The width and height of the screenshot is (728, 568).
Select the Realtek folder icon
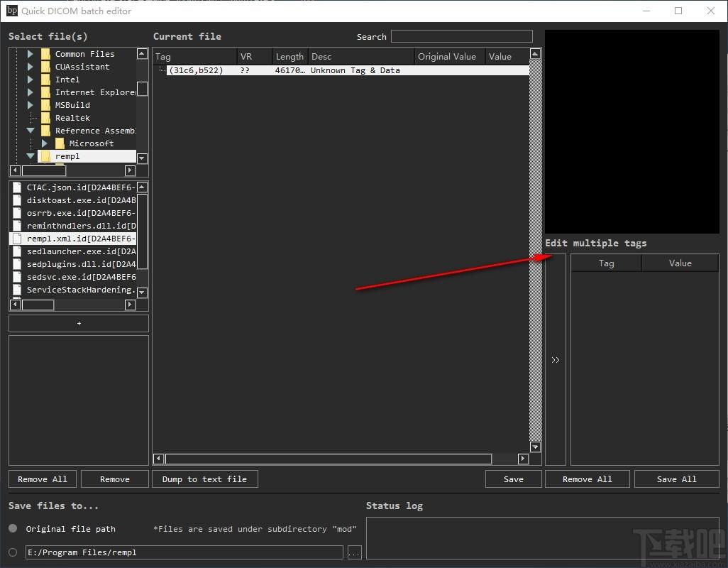tap(45, 118)
